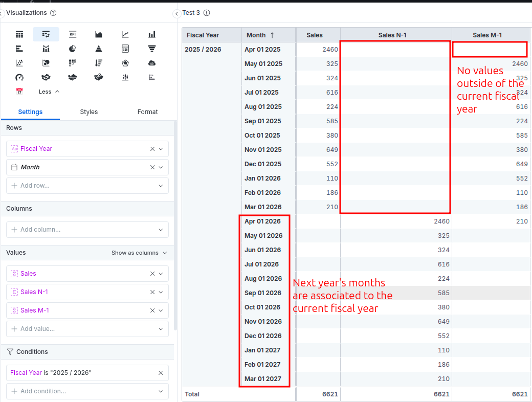Sort by the Month column header
This screenshot has height=402, width=532.
click(269, 35)
